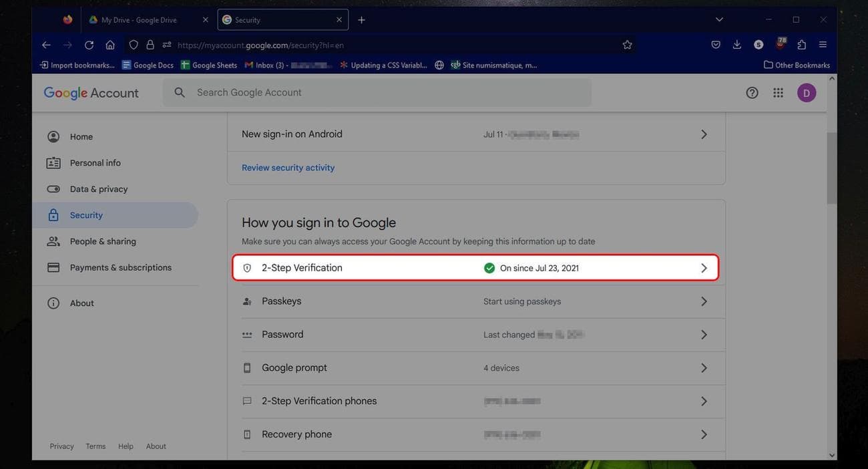The width and height of the screenshot is (868, 469).
Task: Open the Firefox Home page icon
Action: click(110, 45)
